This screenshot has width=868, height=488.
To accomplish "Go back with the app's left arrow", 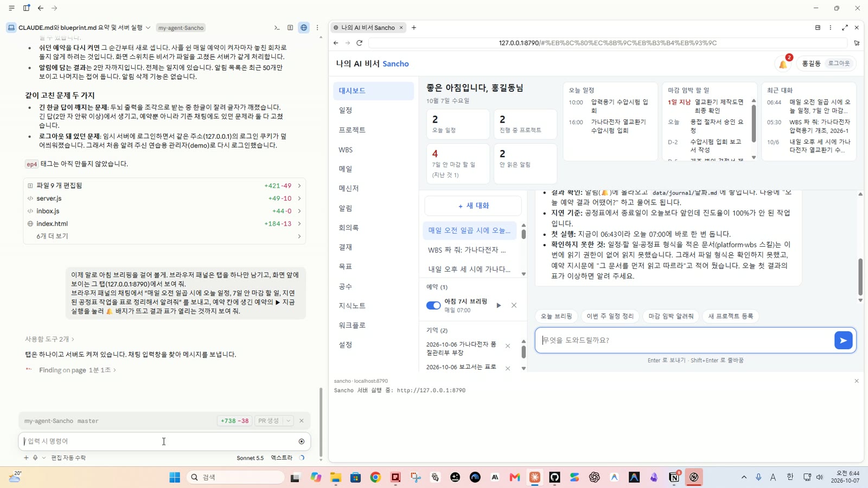I will coord(41,8).
